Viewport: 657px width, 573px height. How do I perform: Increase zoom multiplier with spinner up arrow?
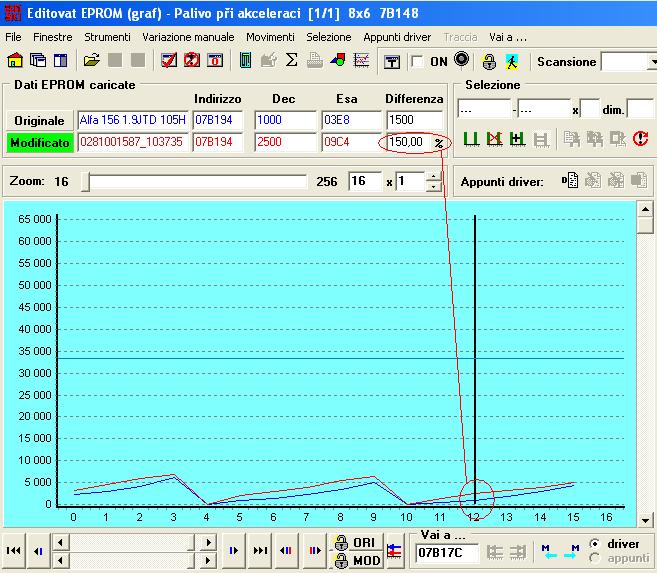point(434,176)
